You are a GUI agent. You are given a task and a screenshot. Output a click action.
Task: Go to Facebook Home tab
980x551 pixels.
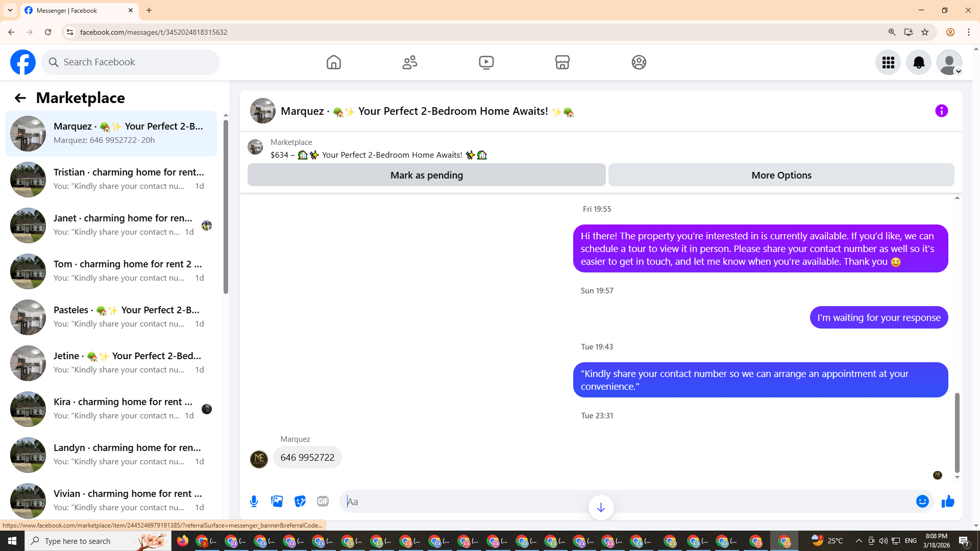pos(334,62)
